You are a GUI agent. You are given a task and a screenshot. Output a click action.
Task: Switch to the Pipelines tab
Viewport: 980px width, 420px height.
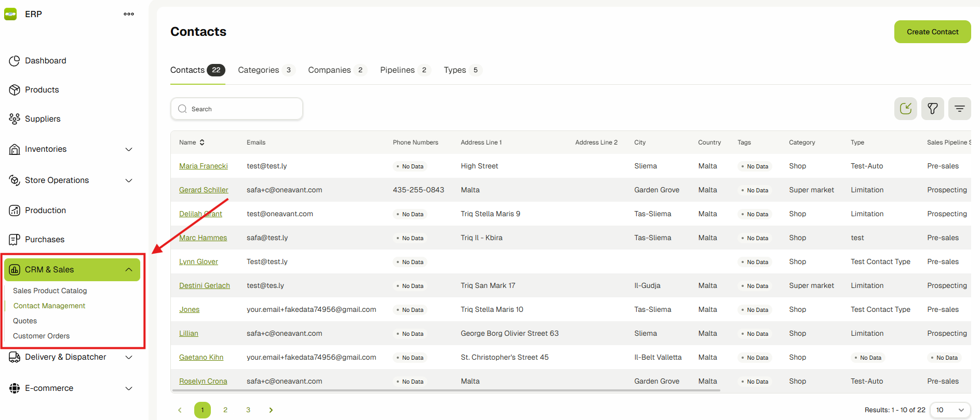click(397, 70)
